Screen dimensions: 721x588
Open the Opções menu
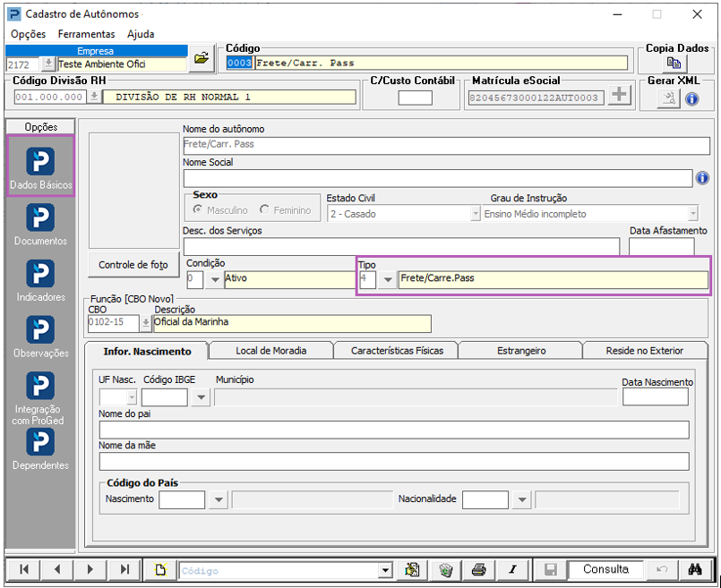(x=28, y=34)
